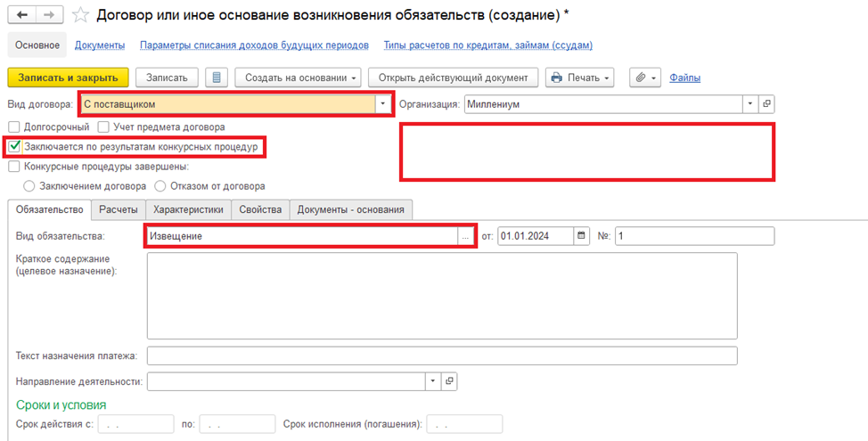This screenshot has width=868, height=441.
Task: Expand the Направление деятельности dropdown arrow
Action: [x=433, y=381]
